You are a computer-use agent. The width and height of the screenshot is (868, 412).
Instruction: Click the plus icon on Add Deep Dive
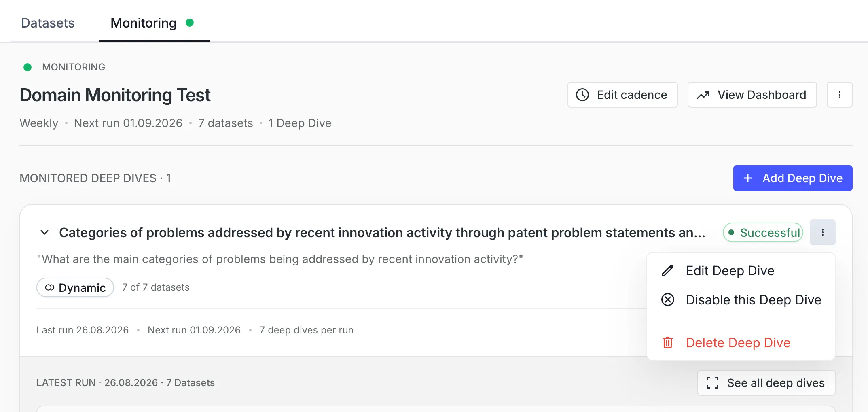[748, 178]
